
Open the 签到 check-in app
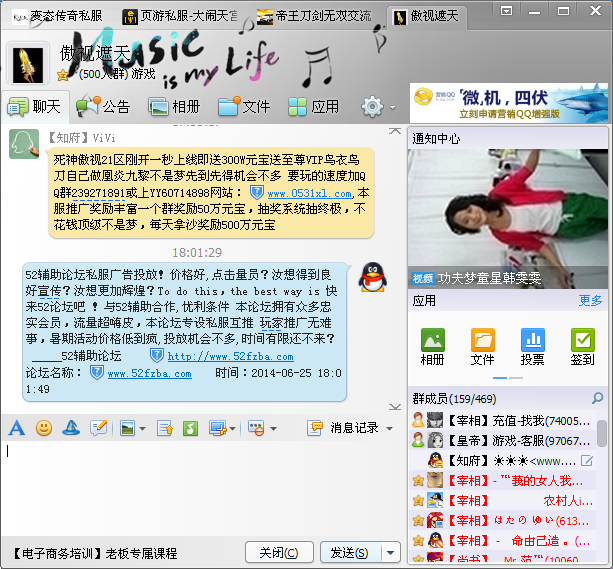583,347
